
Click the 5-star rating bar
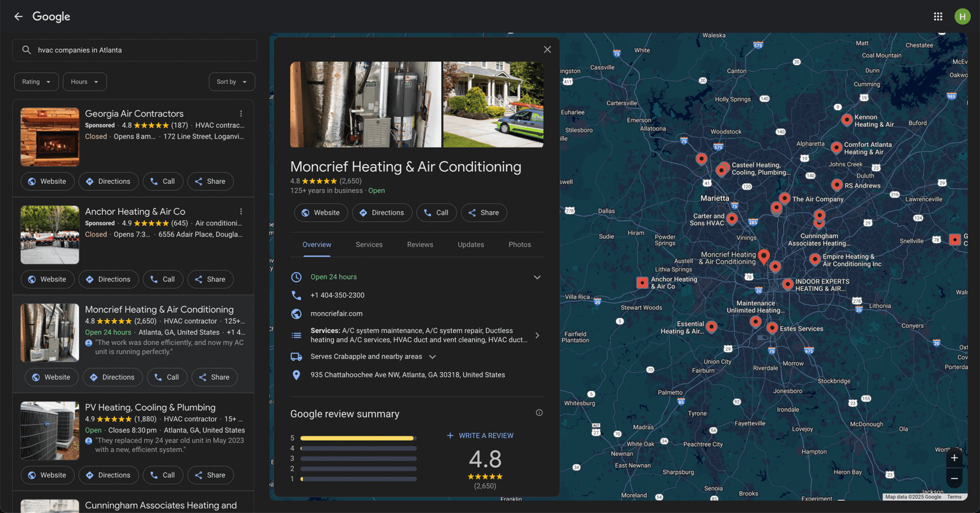tap(358, 438)
